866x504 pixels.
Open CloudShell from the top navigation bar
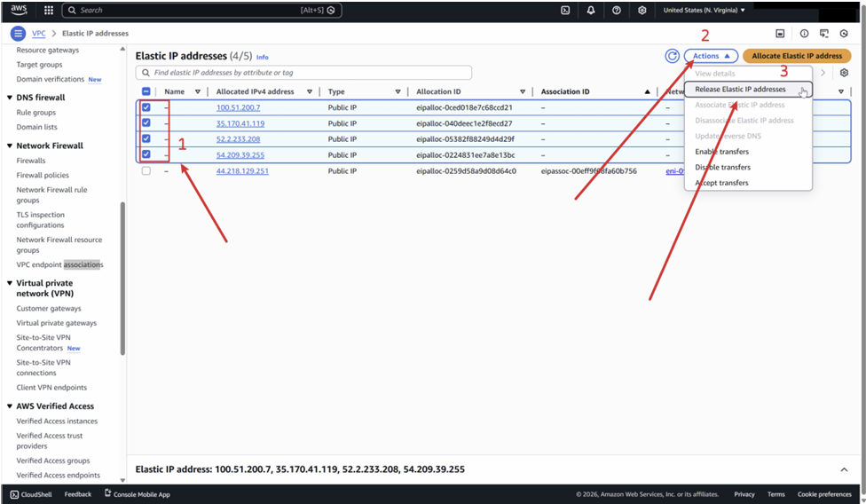(x=565, y=11)
